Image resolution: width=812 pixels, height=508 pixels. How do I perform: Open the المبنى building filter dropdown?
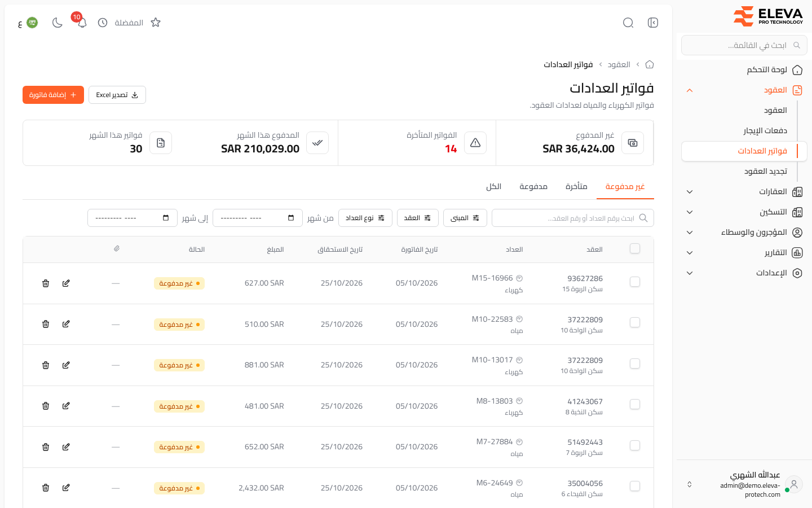pos(465,218)
